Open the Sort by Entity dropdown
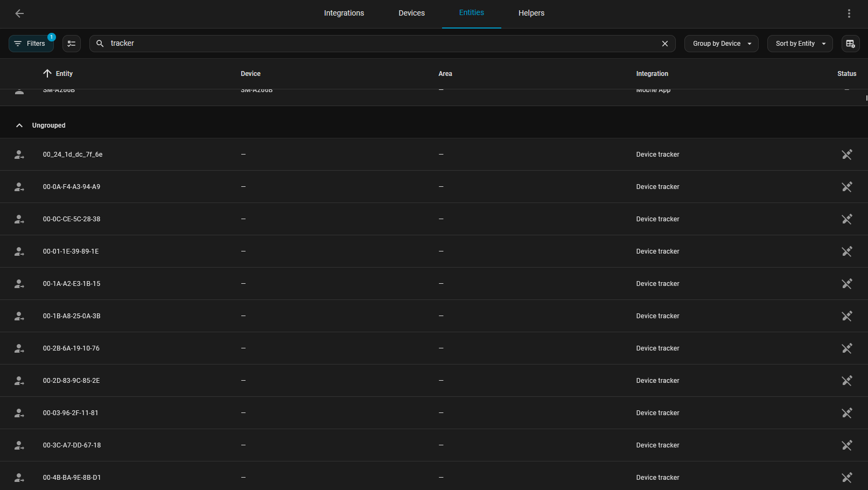 click(x=800, y=44)
